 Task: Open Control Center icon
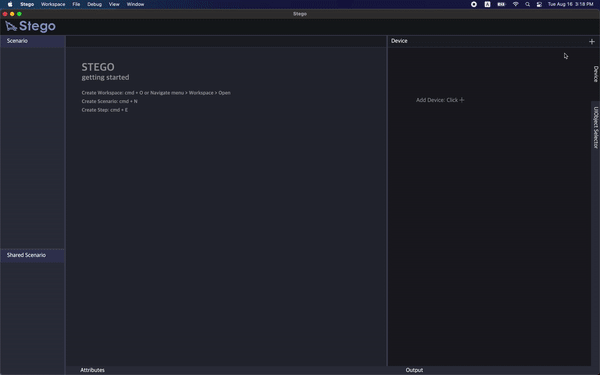(539, 4)
